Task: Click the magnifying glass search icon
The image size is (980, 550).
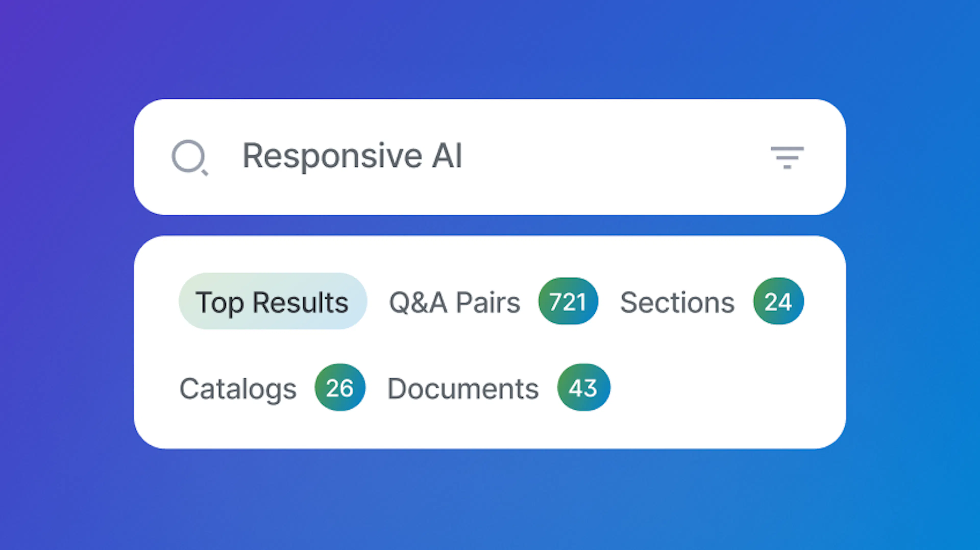Action: tap(189, 157)
